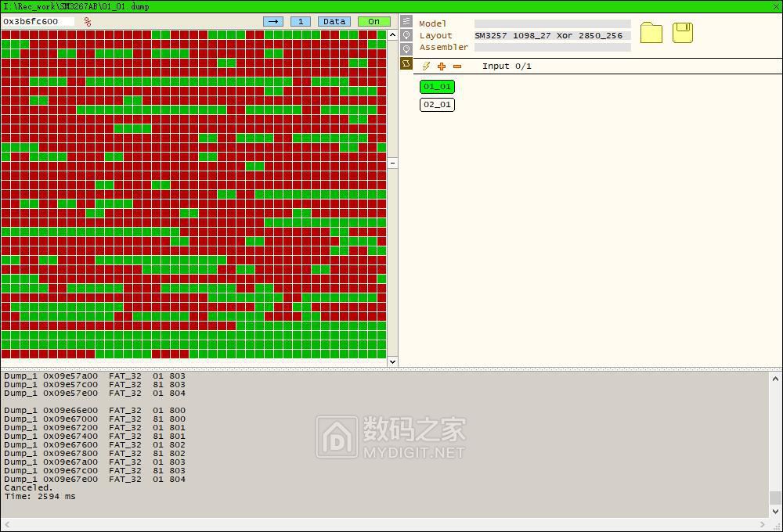This screenshot has height=532, width=783.
Task: Open the brown dump map sidebar icon
Action: click(406, 63)
